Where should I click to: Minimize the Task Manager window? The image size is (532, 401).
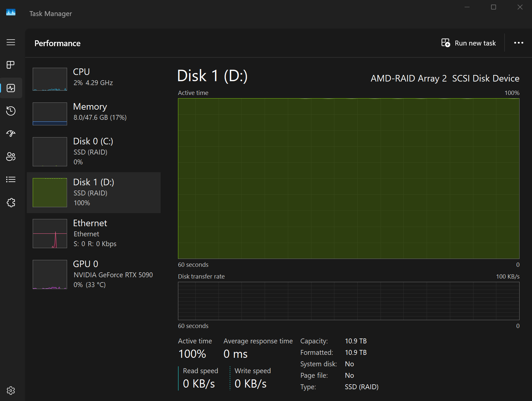coord(467,7)
